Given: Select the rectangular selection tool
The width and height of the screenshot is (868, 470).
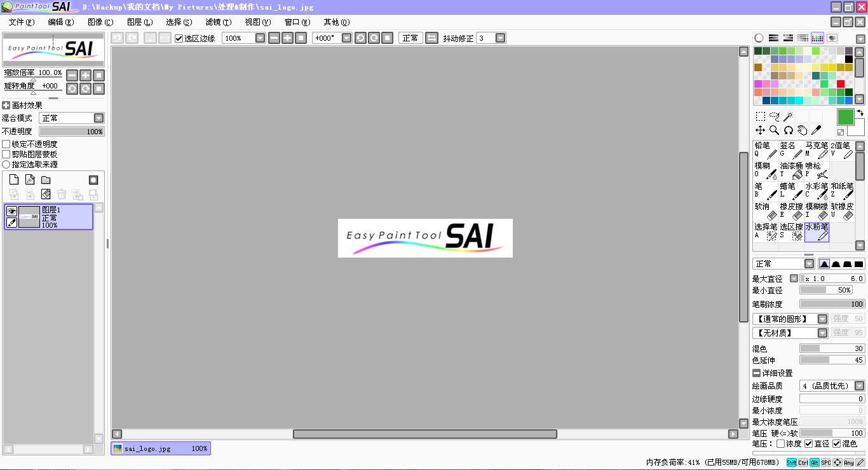Looking at the screenshot, I should [x=761, y=116].
